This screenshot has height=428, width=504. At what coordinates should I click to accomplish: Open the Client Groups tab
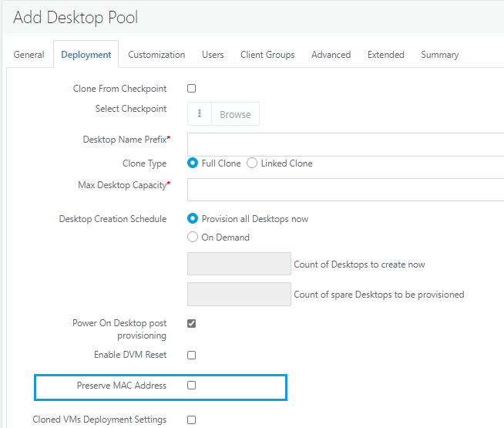tap(267, 55)
